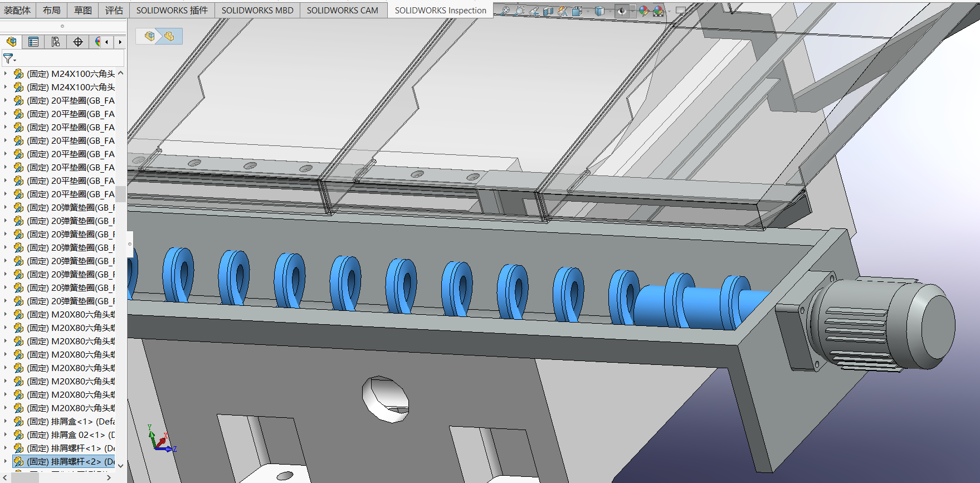The image size is (980, 483).
Task: Expand the 排屑螺杆<2> tree node
Action: (x=6, y=461)
